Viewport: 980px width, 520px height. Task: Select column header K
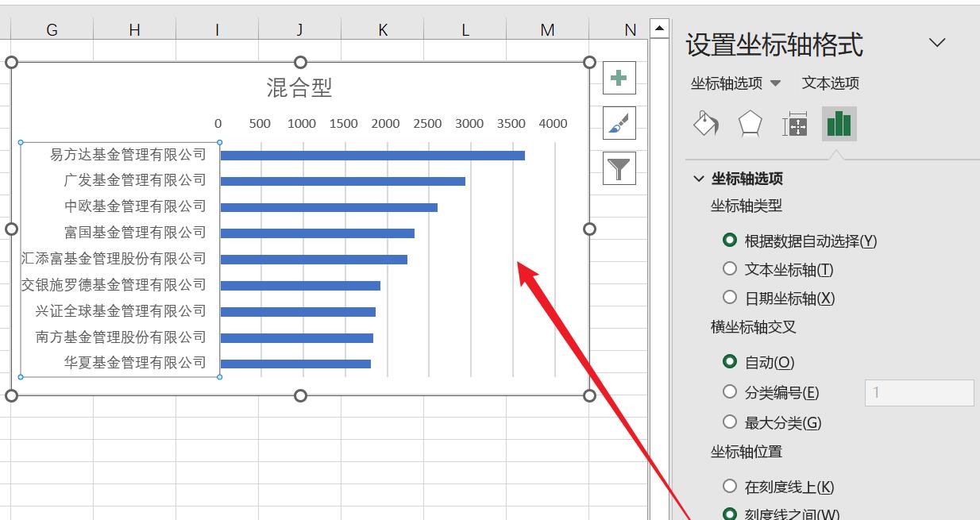383,29
